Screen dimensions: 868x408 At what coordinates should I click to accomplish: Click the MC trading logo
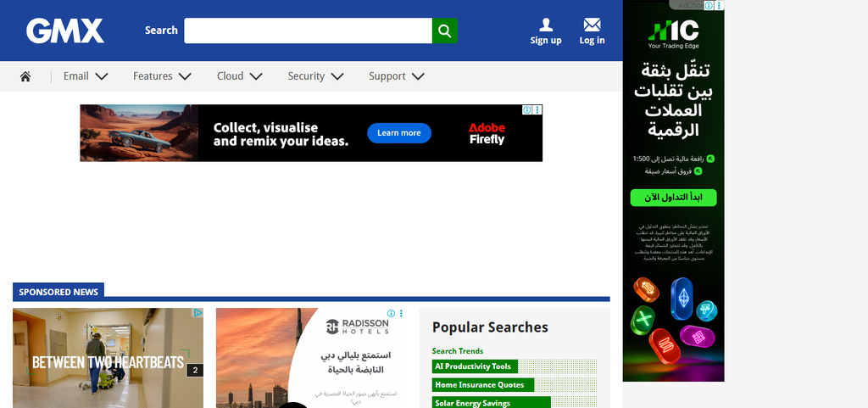[x=673, y=34]
